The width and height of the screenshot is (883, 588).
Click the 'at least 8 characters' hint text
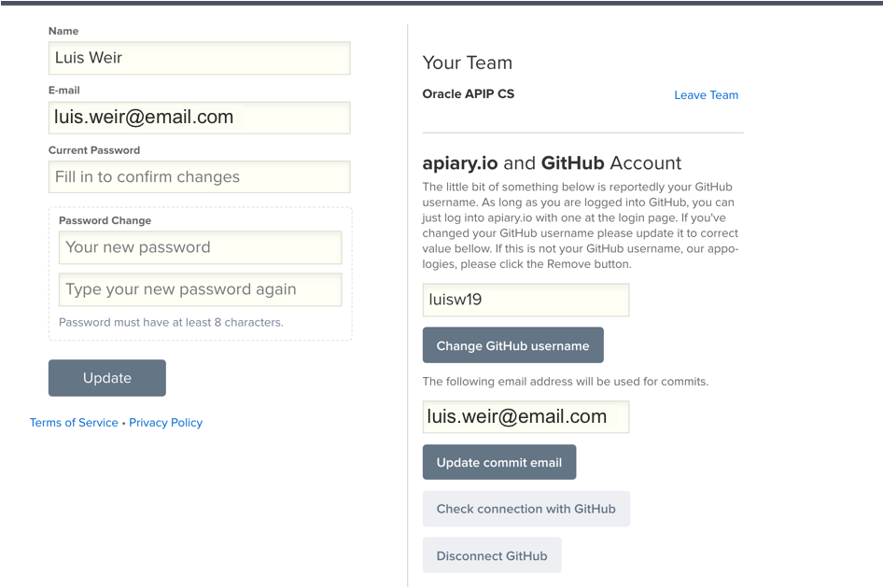click(x=171, y=322)
